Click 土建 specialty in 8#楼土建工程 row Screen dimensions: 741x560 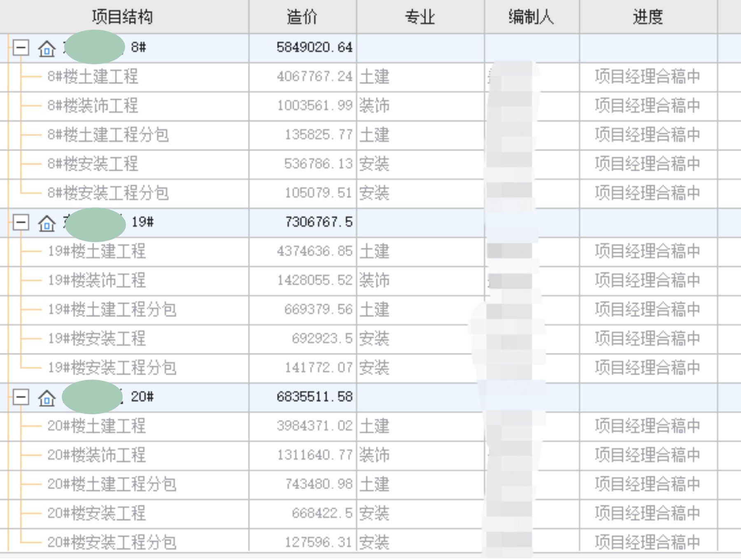click(x=374, y=77)
